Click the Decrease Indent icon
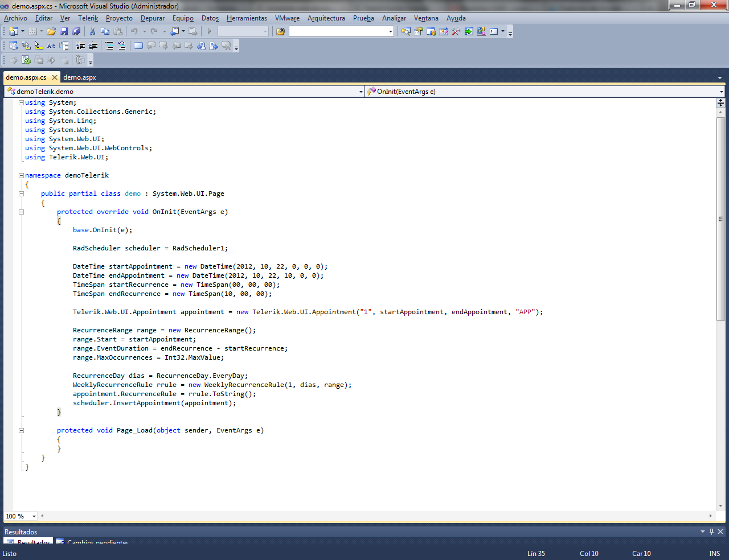Viewport: 729px width, 560px height. point(81,46)
